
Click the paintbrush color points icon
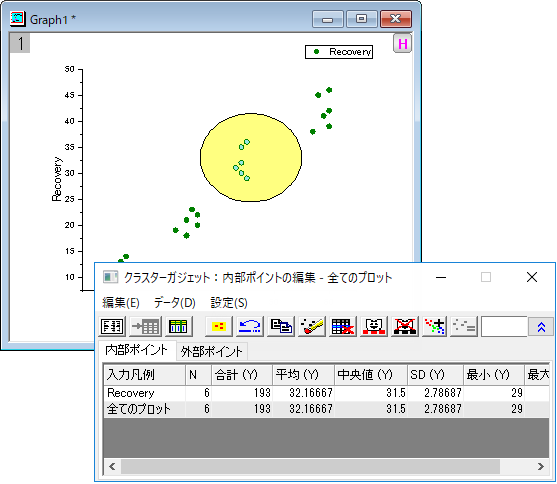click(x=312, y=326)
